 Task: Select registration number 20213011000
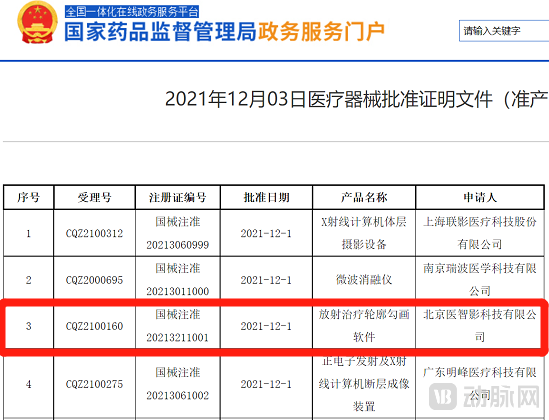tap(178, 291)
